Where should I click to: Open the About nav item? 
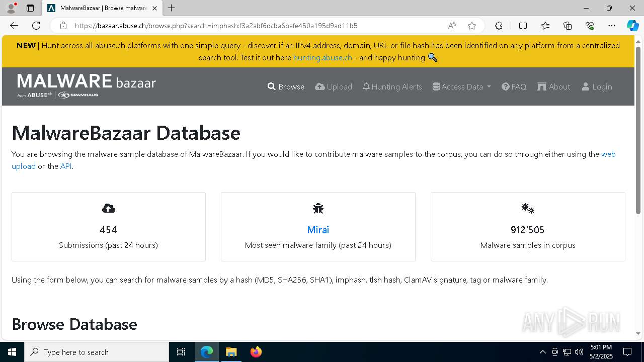[554, 86]
